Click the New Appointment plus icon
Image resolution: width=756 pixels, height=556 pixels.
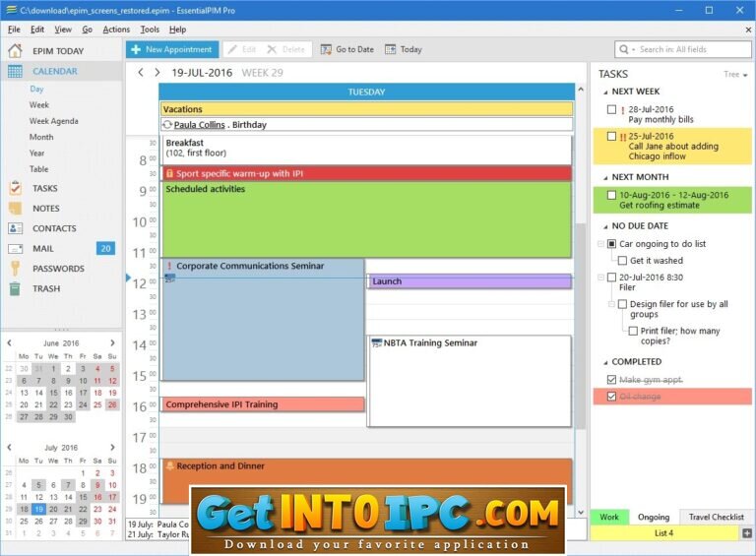(x=136, y=49)
